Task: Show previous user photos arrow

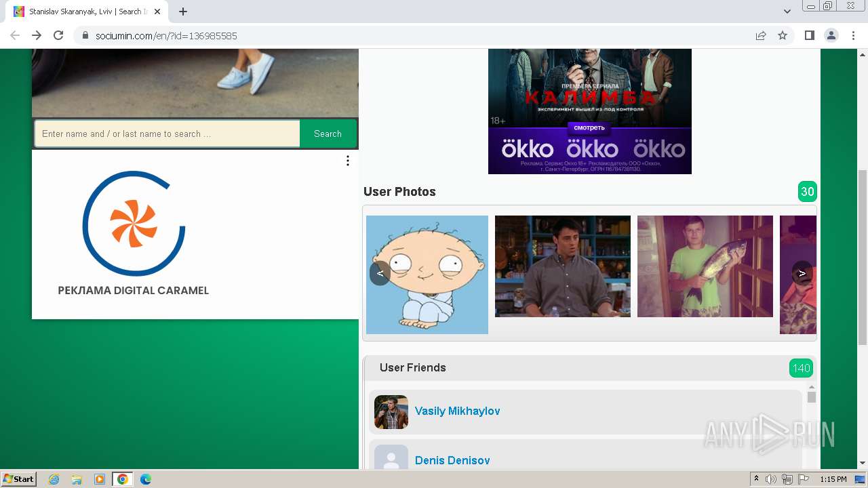Action: click(380, 273)
